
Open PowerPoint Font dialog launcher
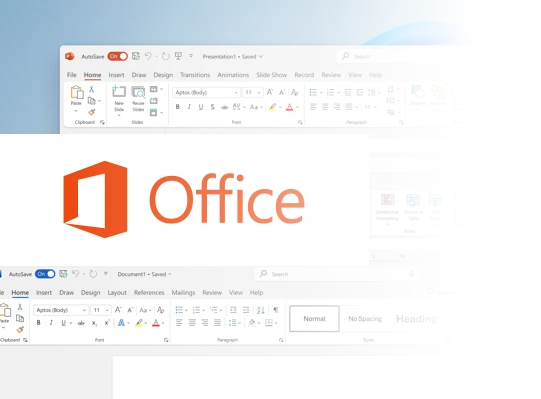point(300,122)
